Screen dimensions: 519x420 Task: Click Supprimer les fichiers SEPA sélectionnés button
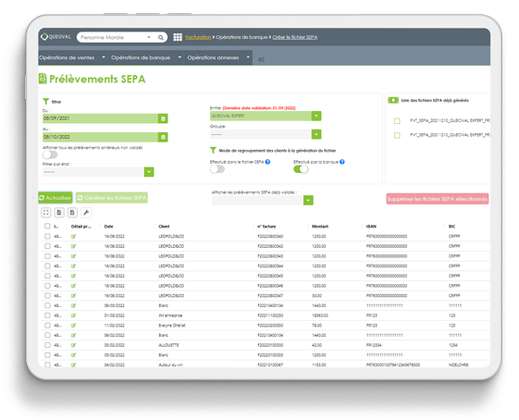click(438, 199)
